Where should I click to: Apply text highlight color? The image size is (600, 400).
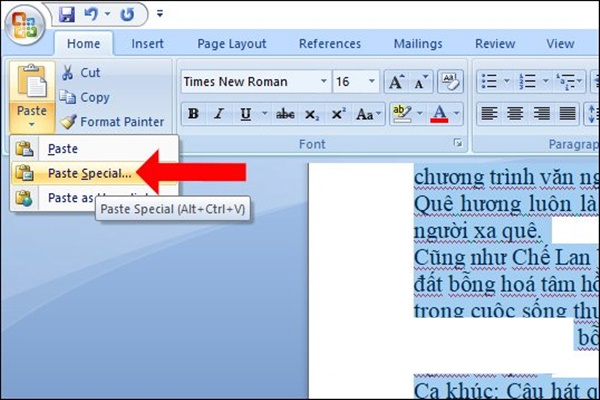coord(402,114)
